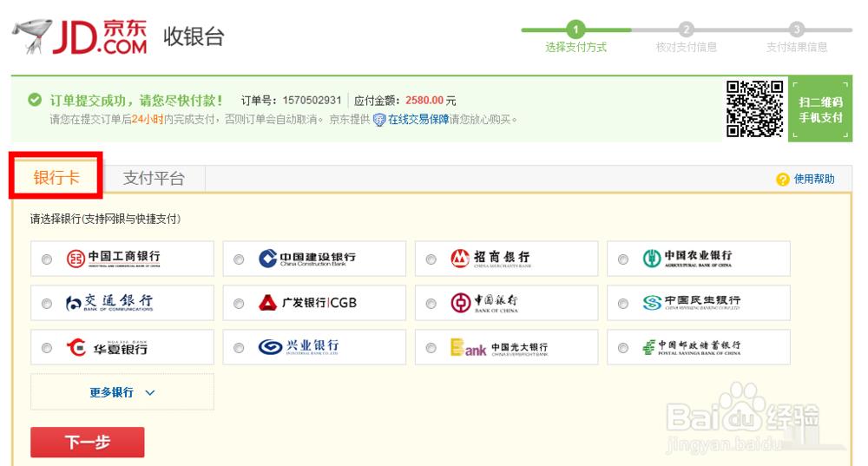This screenshot has width=868, height=466.
Task: Click the Bank of China 中国银行 logo
Action: [x=484, y=303]
